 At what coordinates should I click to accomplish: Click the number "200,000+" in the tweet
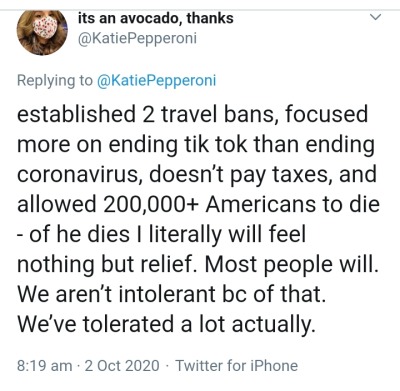coord(150,204)
